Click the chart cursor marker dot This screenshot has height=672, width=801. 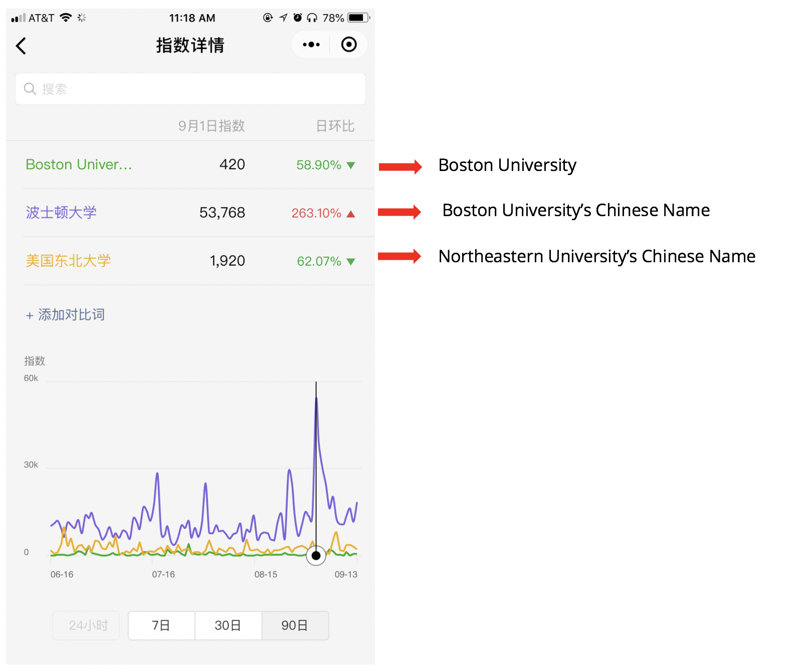click(316, 555)
